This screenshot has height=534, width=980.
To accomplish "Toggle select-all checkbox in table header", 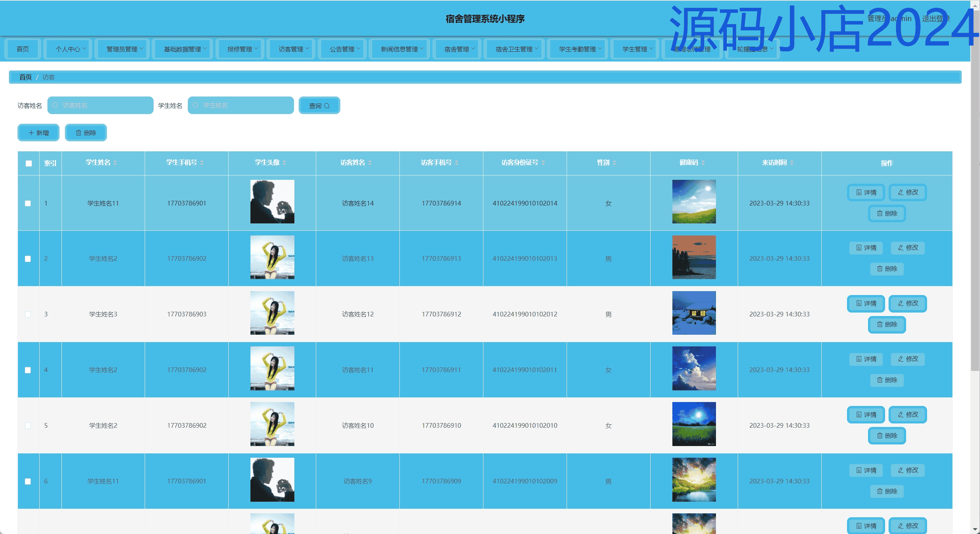I will pyautogui.click(x=29, y=163).
